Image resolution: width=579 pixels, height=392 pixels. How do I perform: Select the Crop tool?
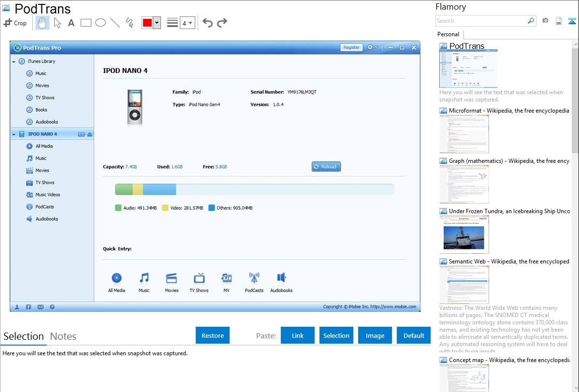pyautogui.click(x=15, y=23)
